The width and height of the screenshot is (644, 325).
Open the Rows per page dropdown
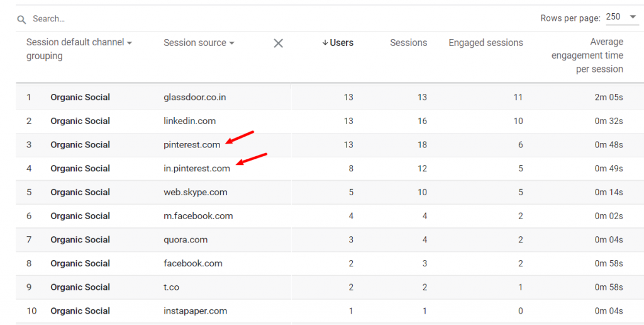(x=622, y=17)
